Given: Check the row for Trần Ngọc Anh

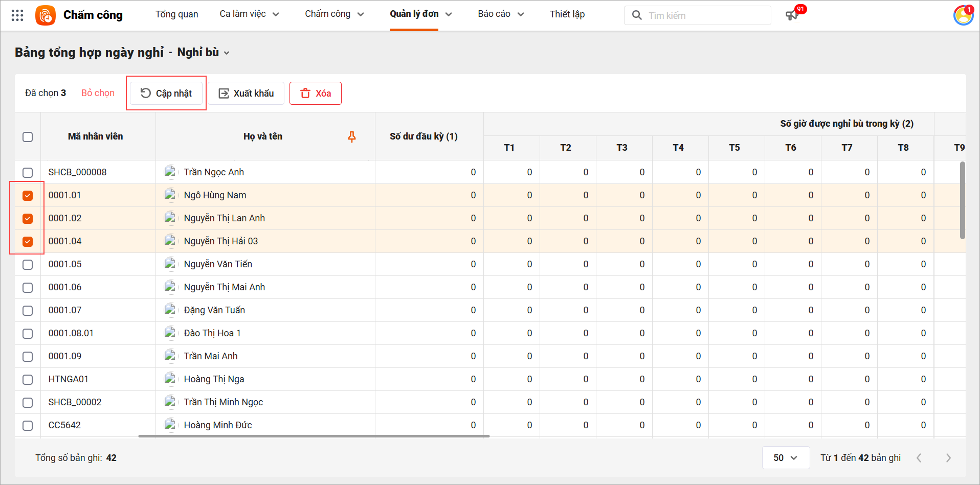Looking at the screenshot, I should click(28, 173).
